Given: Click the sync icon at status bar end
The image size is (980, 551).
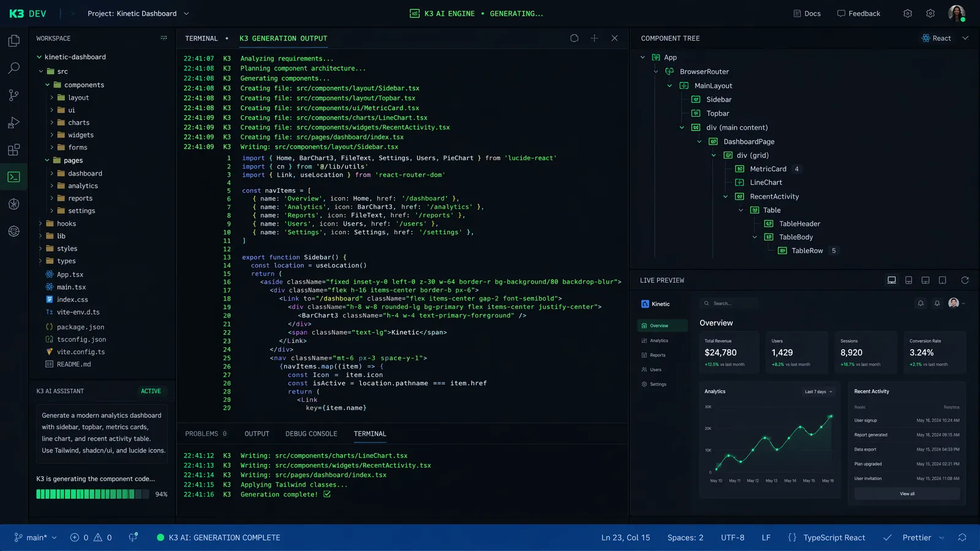Looking at the screenshot, I should tap(962, 538).
